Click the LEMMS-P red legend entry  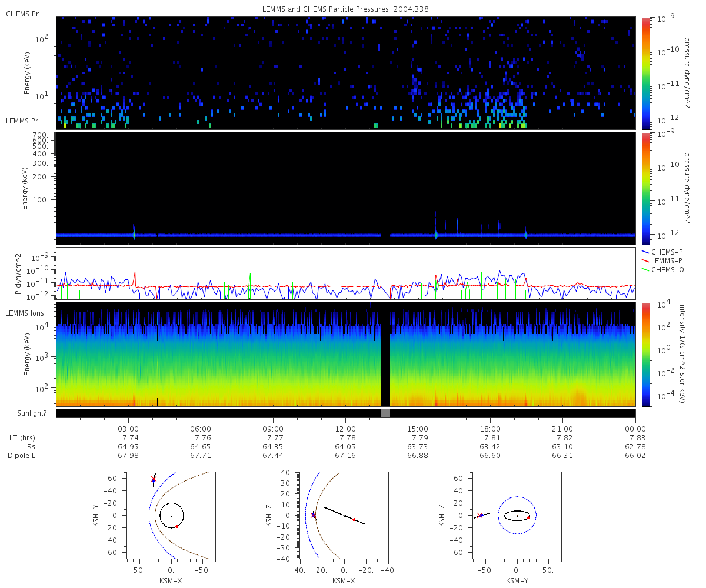664,260
